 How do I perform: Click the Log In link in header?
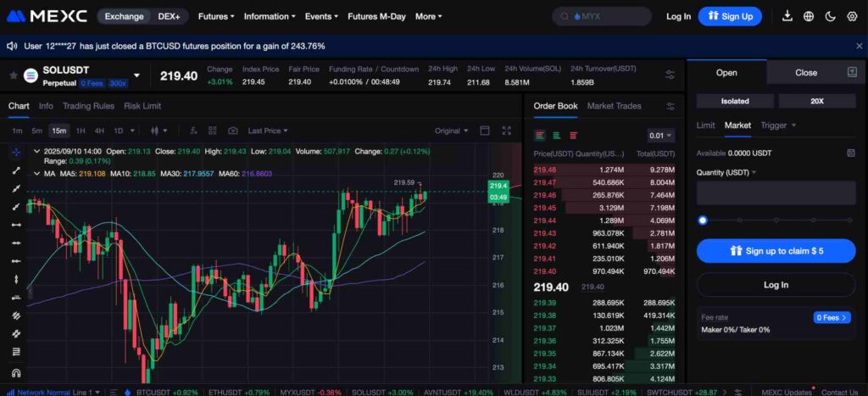pos(678,16)
